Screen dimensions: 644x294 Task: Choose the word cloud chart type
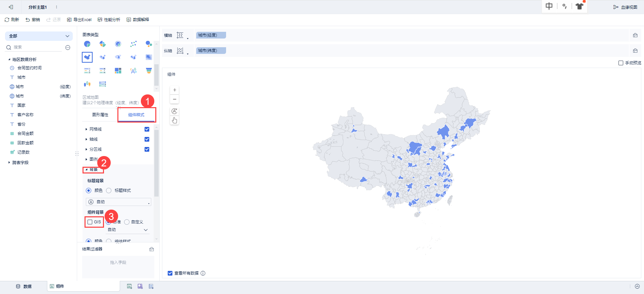tap(133, 71)
